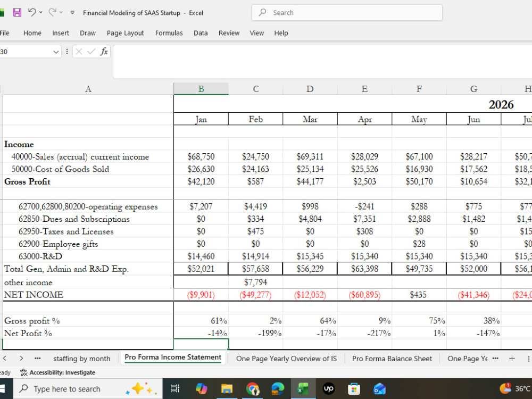This screenshot has height=399, width=532.
Task: Click the Feb month header cell
Action: (255, 119)
